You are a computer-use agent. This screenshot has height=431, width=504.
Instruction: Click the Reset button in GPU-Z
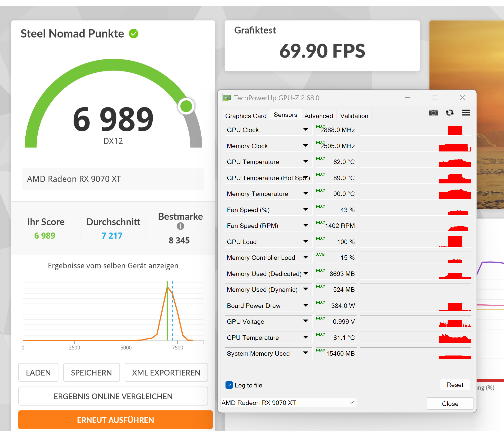(455, 385)
